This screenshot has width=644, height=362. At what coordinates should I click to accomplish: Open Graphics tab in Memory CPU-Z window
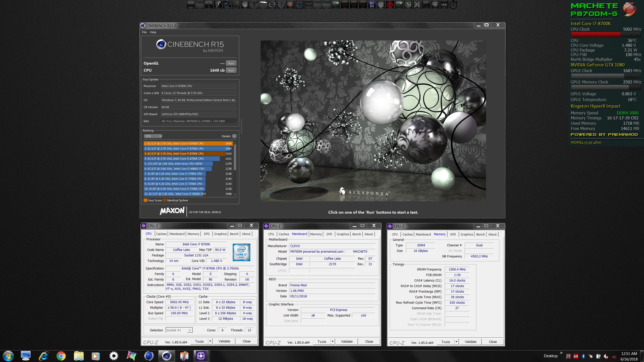[467, 234]
